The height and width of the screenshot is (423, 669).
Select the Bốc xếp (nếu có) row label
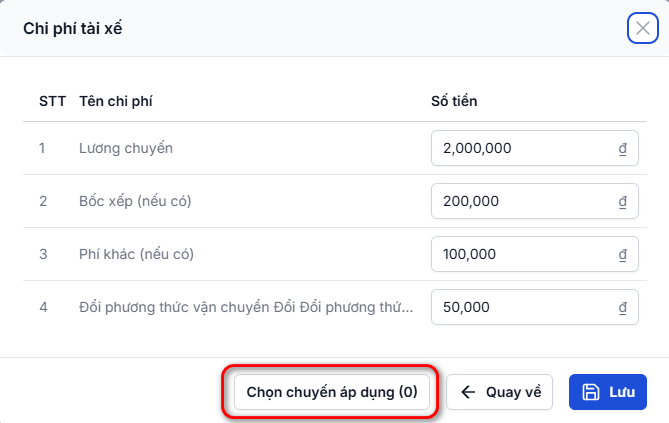[135, 201]
